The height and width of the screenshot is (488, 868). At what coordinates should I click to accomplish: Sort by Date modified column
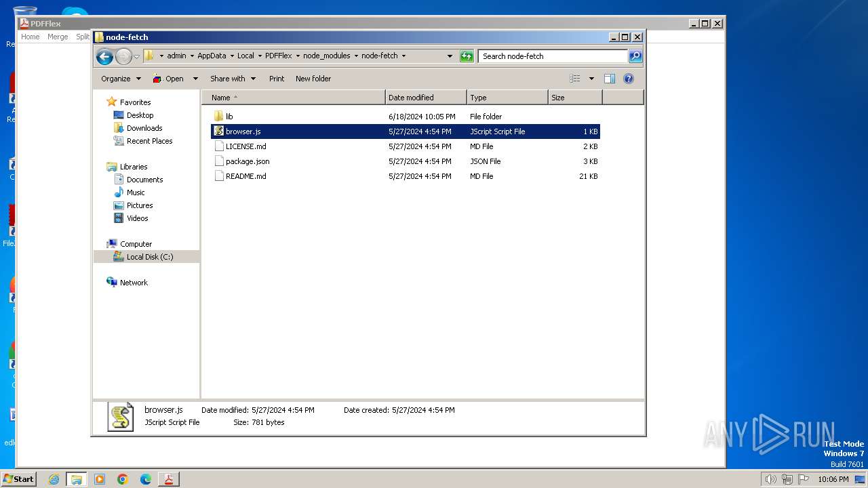coord(426,98)
